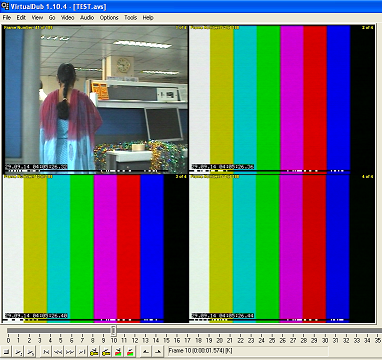This screenshot has height=360, width=382.
Task: Open the Tools menu
Action: click(x=131, y=18)
